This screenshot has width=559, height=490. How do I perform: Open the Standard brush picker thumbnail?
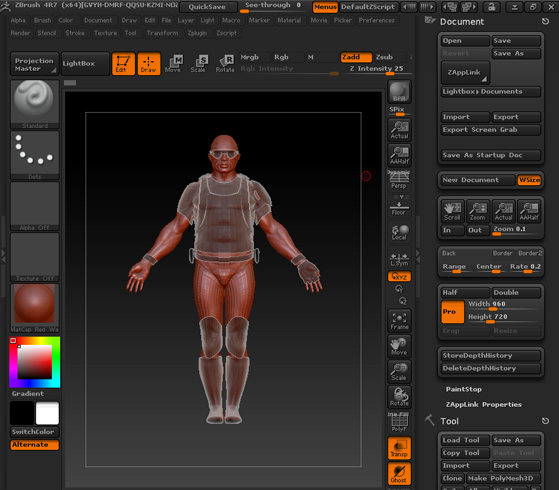(x=35, y=104)
